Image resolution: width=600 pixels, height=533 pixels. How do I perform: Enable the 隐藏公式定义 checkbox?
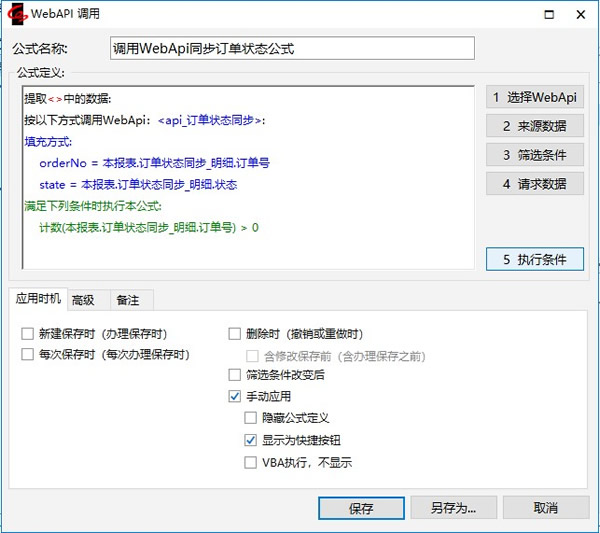[x=251, y=418]
